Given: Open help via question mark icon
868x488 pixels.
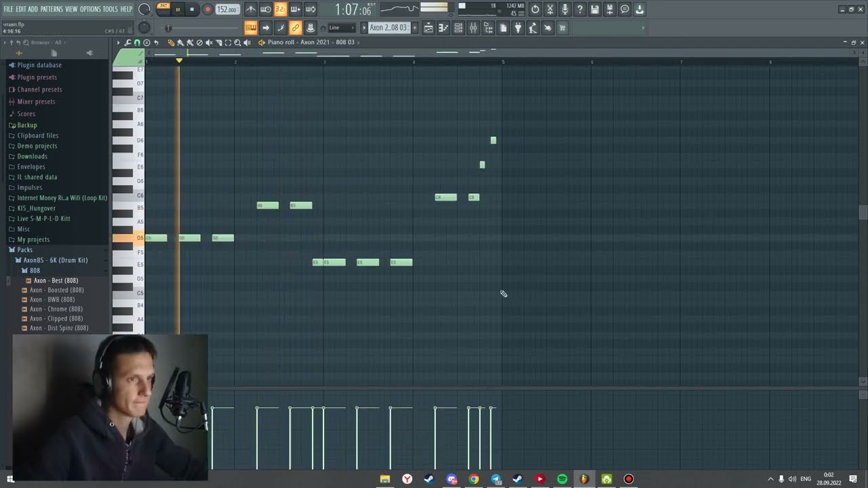Looking at the screenshot, I should (x=580, y=9).
